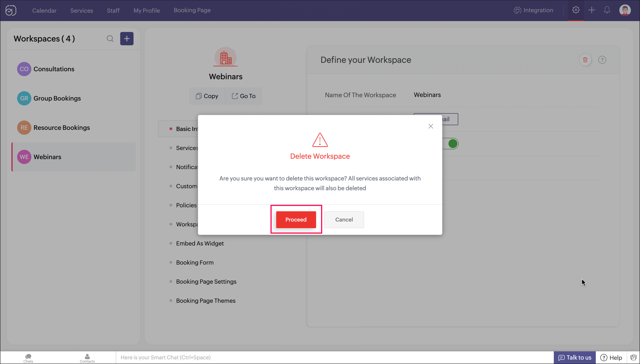Click the plus icon in top navigation
This screenshot has width=640, height=364.
click(x=591, y=10)
